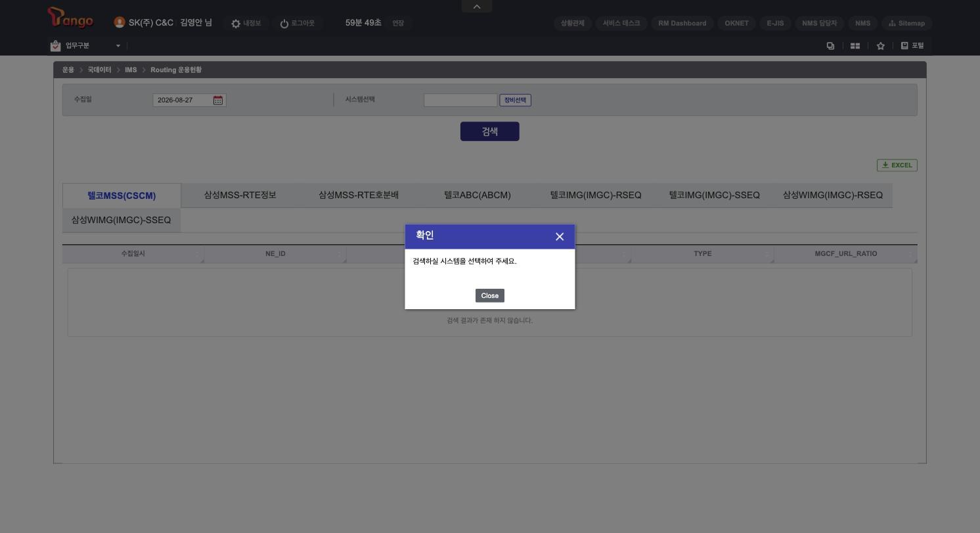Open the E-JIS link
980x533 pixels.
point(775,23)
